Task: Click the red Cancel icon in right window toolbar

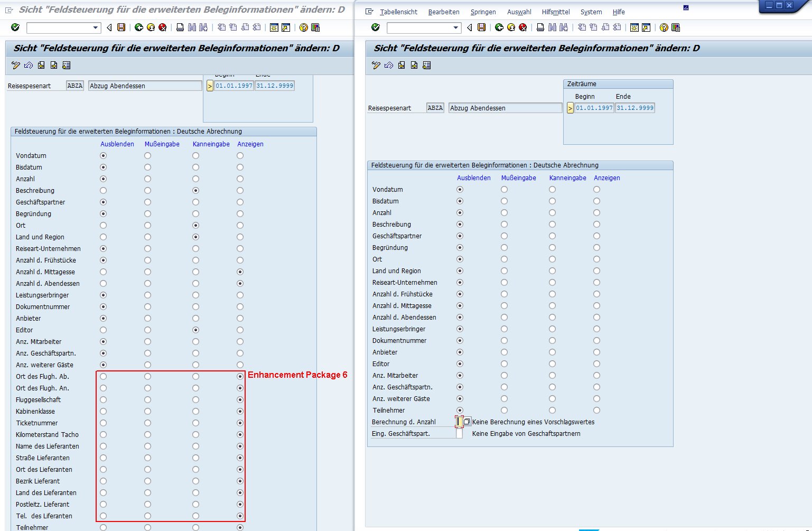Action: tap(522, 27)
